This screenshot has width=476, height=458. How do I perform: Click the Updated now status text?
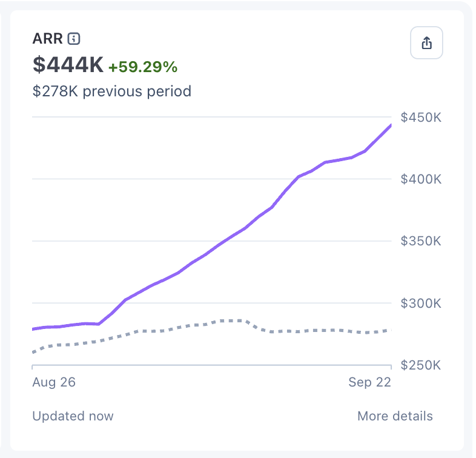pyautogui.click(x=73, y=416)
